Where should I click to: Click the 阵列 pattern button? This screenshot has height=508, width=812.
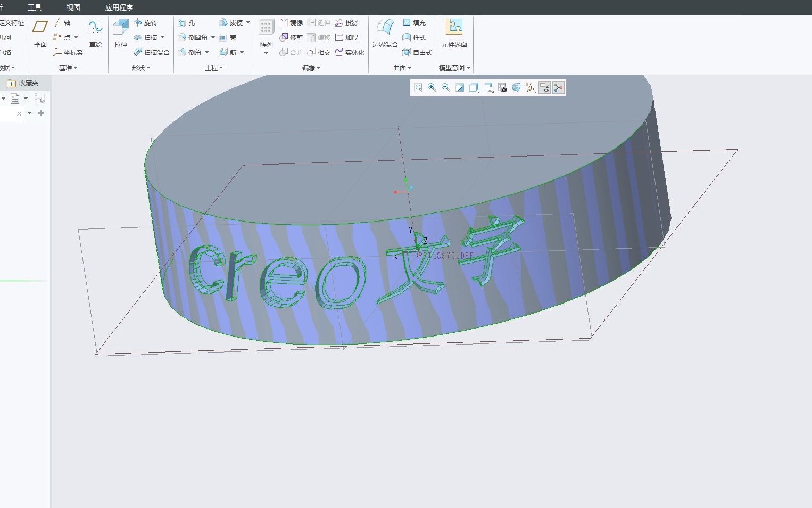pos(266,34)
